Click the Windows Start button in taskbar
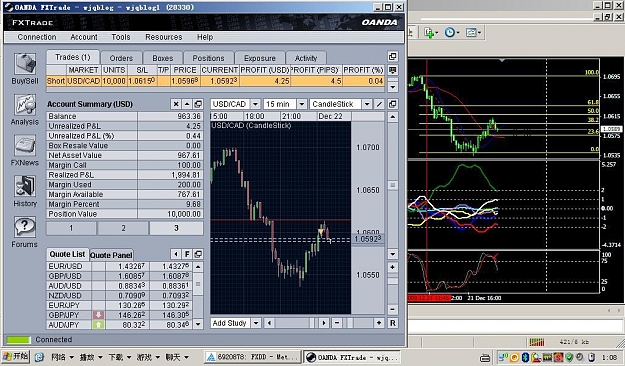The height and width of the screenshot is (366, 625). (16, 356)
